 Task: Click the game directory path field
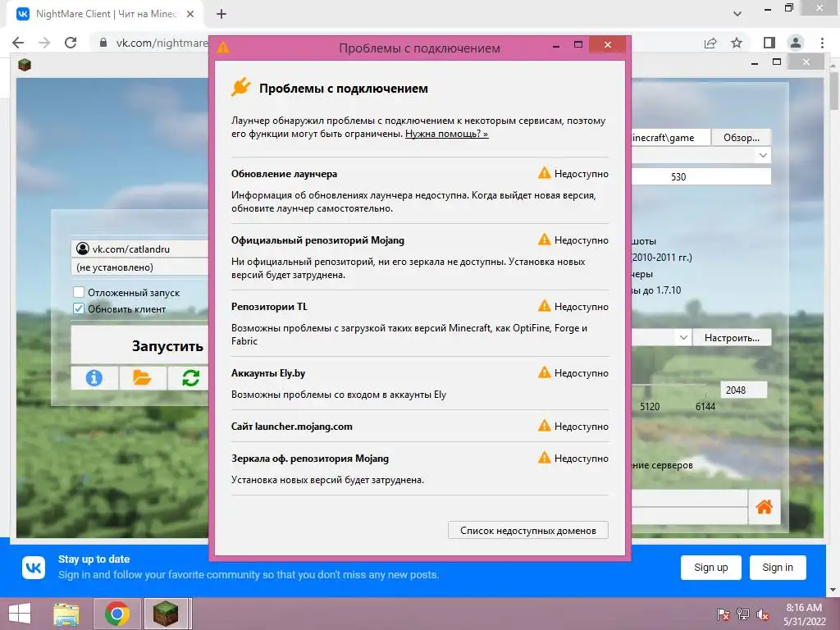[671, 138]
